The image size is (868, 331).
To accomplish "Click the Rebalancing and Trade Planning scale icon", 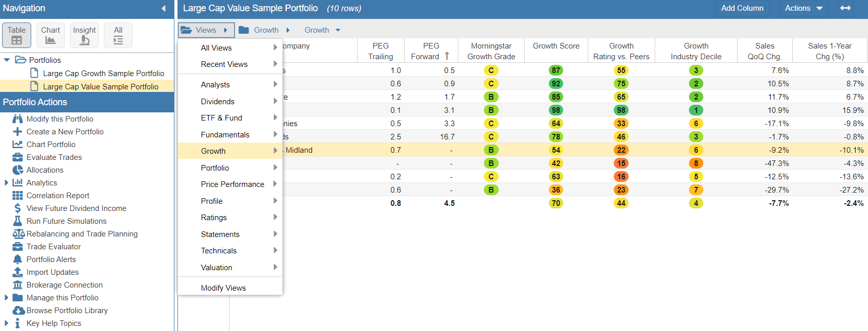I will 18,234.
